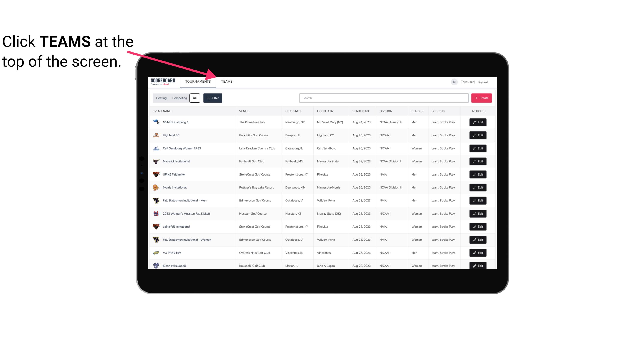The image size is (644, 346).
Task: Click the TOURNAMENTS navigation tab
Action: point(198,82)
